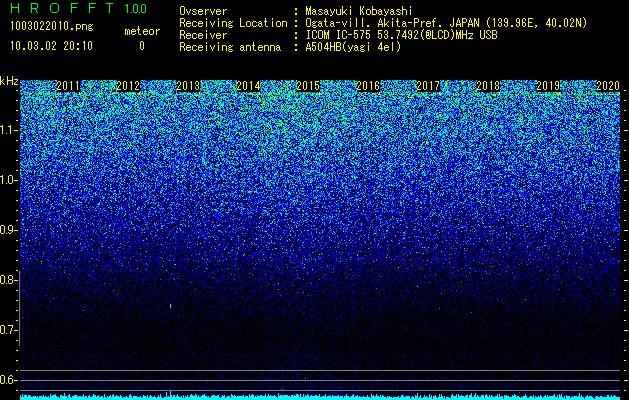The width and height of the screenshot is (629, 400).
Task: Click the meteor count value 0
Action: click(x=142, y=46)
